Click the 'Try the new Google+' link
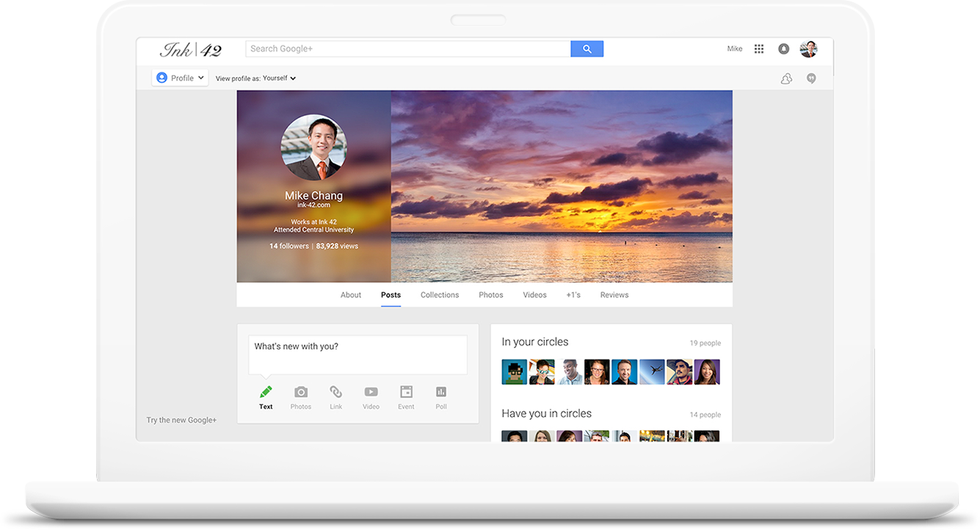Screen dimensions: 980x530 181,419
